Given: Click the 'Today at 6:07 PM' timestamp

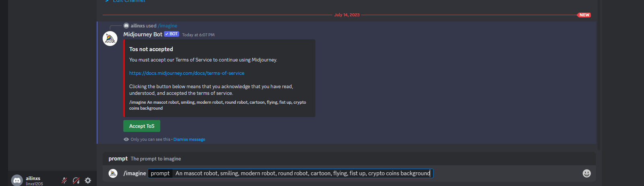Looking at the screenshot, I should coord(198,35).
